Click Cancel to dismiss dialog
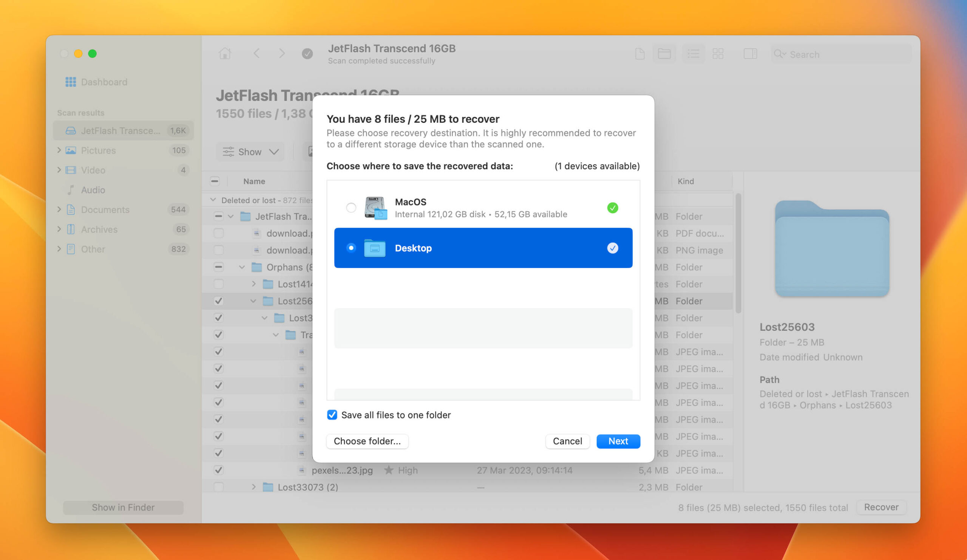The image size is (967, 560). [x=567, y=441]
